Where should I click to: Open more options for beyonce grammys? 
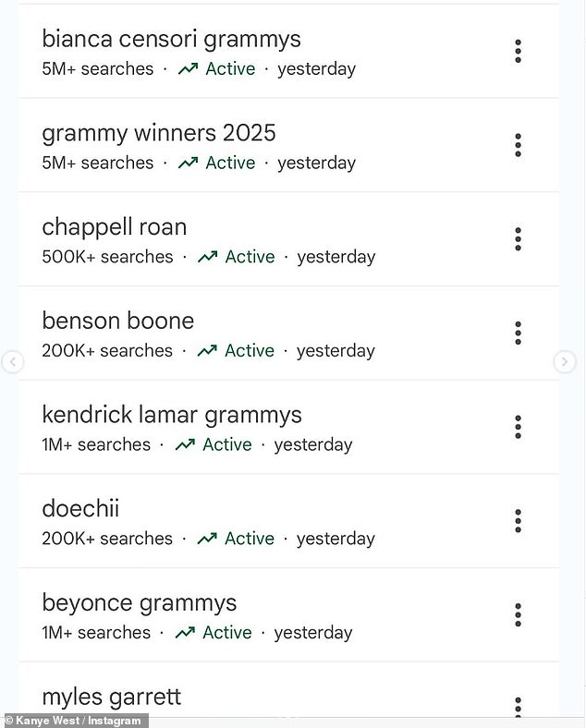tap(518, 615)
